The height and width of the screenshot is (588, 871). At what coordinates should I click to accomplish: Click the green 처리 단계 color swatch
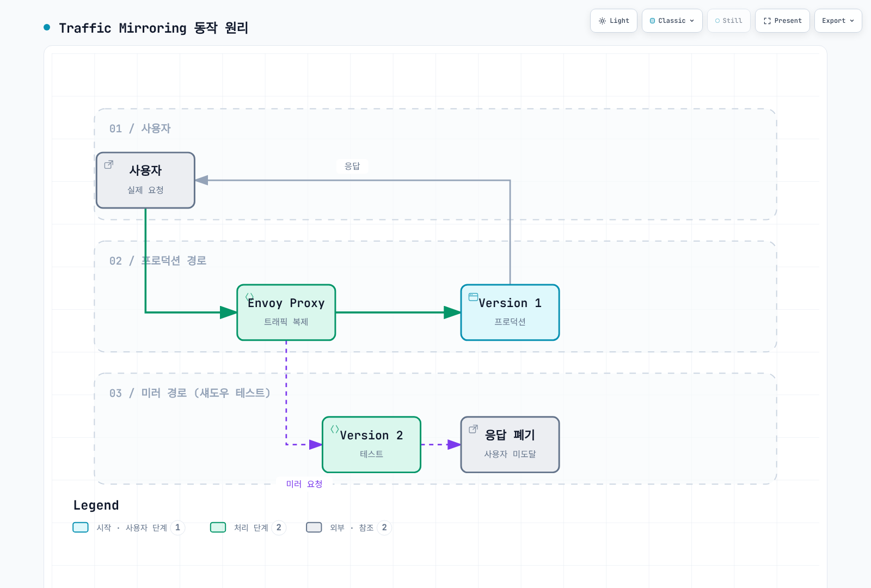point(218,528)
